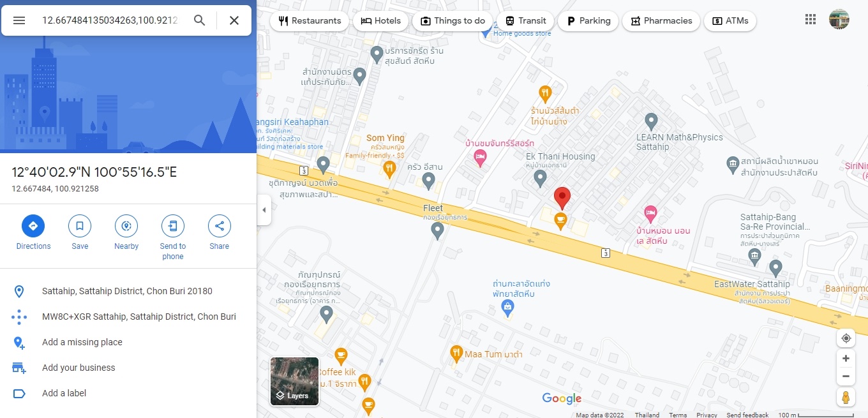Show your current location on map

[x=846, y=338]
